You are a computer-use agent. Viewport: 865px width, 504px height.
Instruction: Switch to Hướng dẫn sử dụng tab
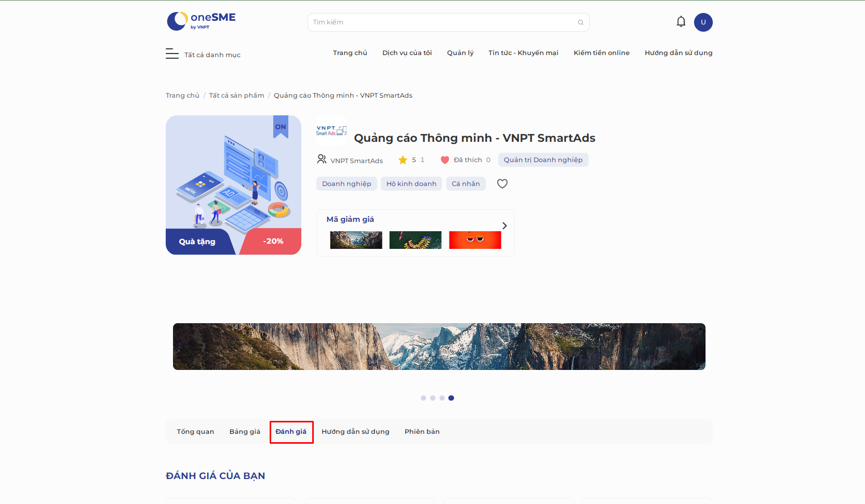355,432
